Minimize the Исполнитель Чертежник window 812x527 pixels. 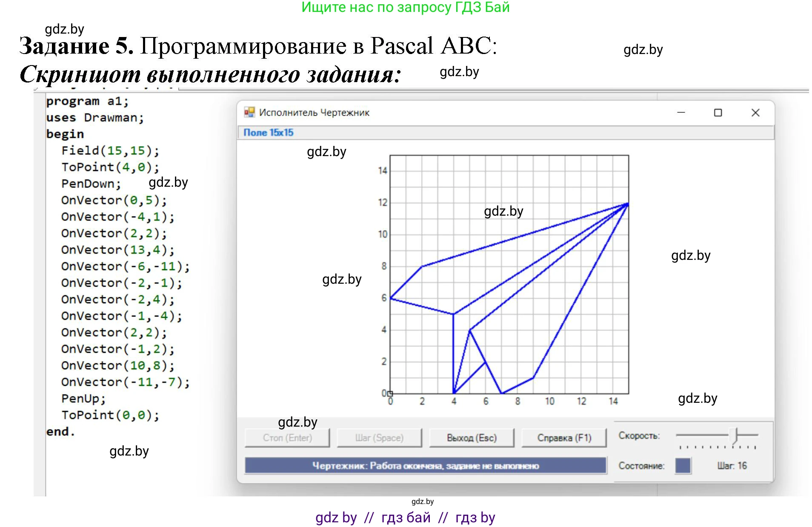click(681, 112)
